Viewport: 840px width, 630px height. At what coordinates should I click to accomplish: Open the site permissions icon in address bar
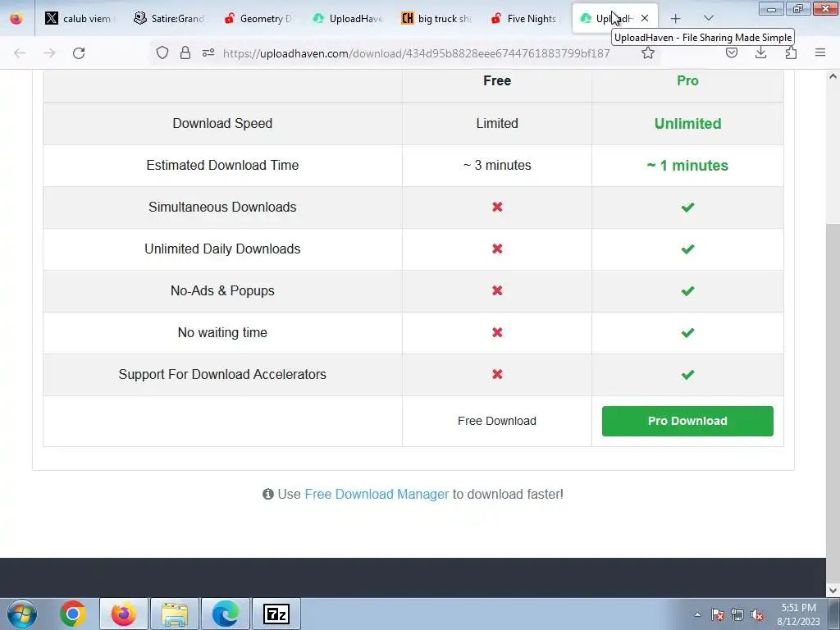208,52
